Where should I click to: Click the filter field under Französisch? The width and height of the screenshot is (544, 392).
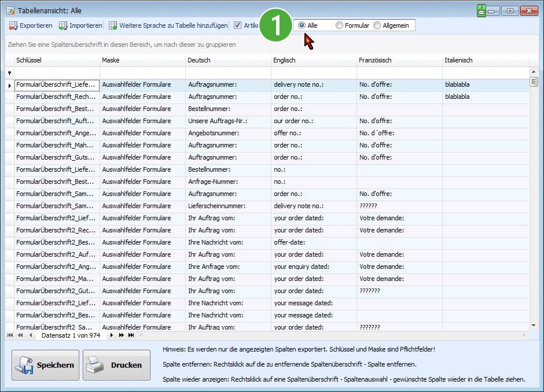click(400, 73)
